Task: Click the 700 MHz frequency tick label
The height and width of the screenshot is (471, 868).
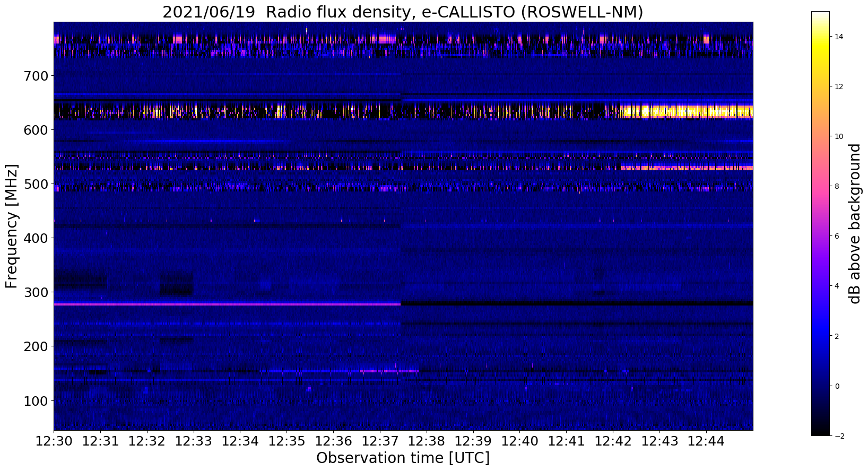Action: coord(37,76)
